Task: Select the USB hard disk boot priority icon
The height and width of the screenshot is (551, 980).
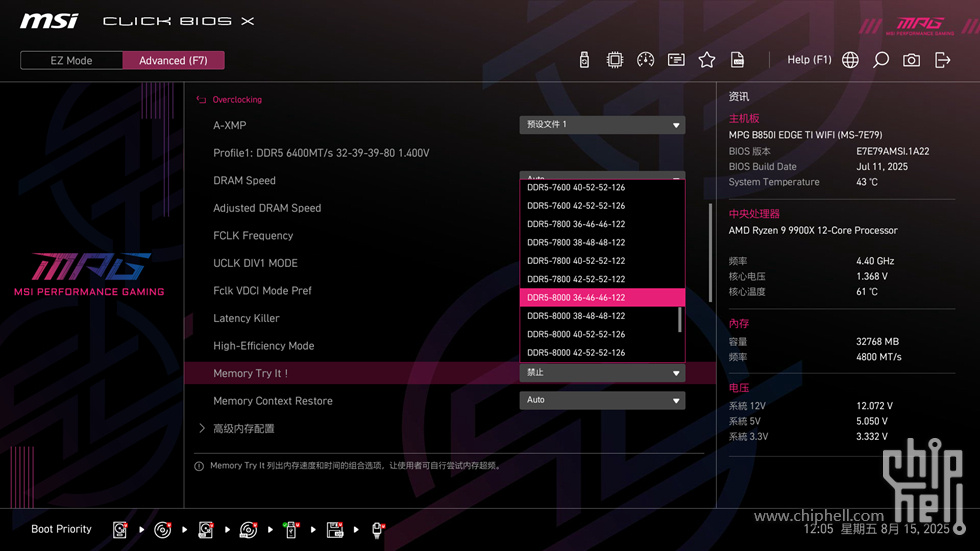Action: click(x=206, y=530)
